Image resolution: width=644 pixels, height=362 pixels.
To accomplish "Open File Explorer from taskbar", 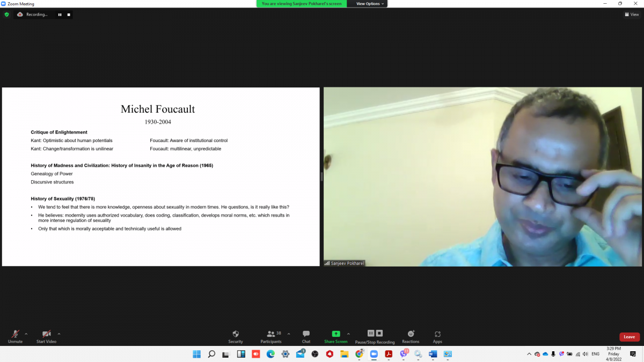I will [345, 354].
